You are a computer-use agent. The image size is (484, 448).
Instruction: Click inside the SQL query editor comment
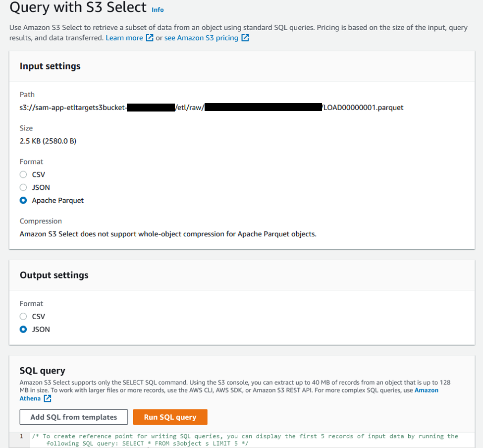245,440
